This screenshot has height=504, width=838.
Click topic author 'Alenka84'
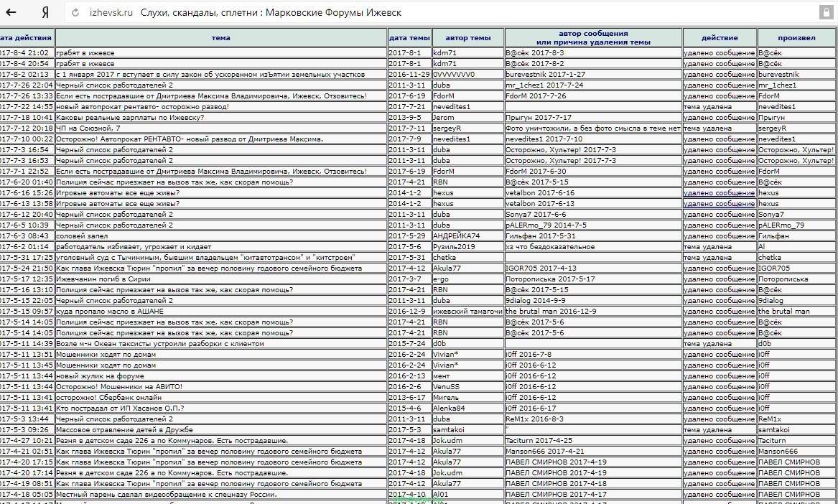click(x=449, y=408)
